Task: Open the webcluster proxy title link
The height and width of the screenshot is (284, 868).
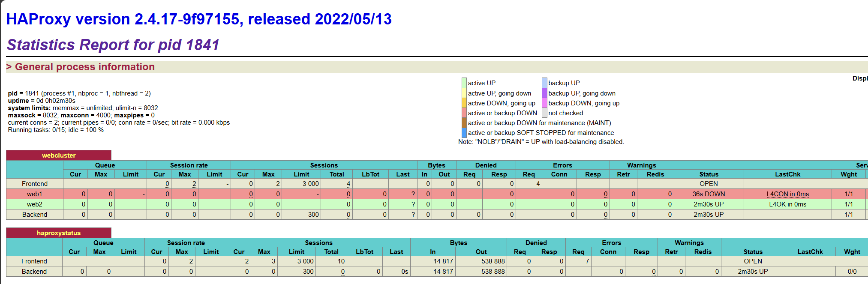Action: [x=59, y=155]
